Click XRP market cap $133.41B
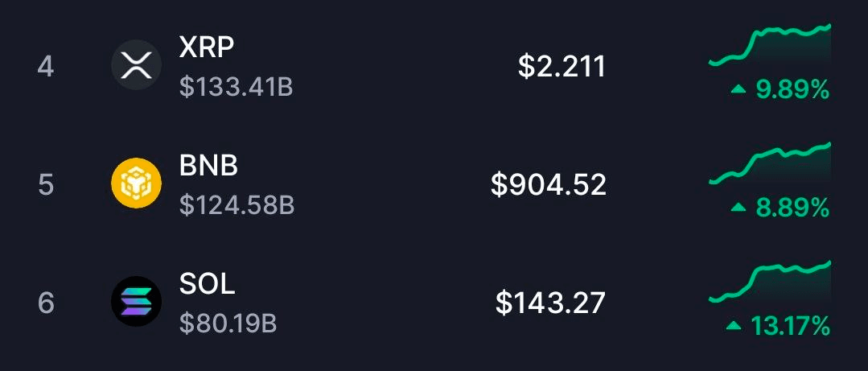 click(x=236, y=86)
